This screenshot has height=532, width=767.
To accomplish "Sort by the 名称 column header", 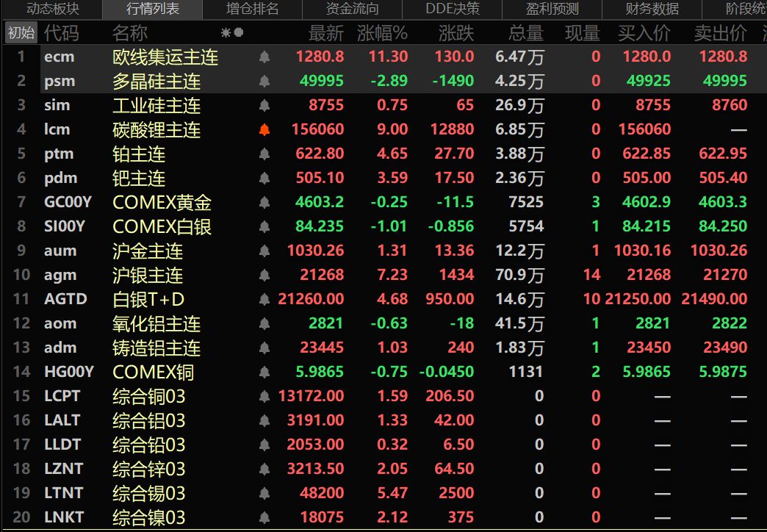I will point(129,33).
